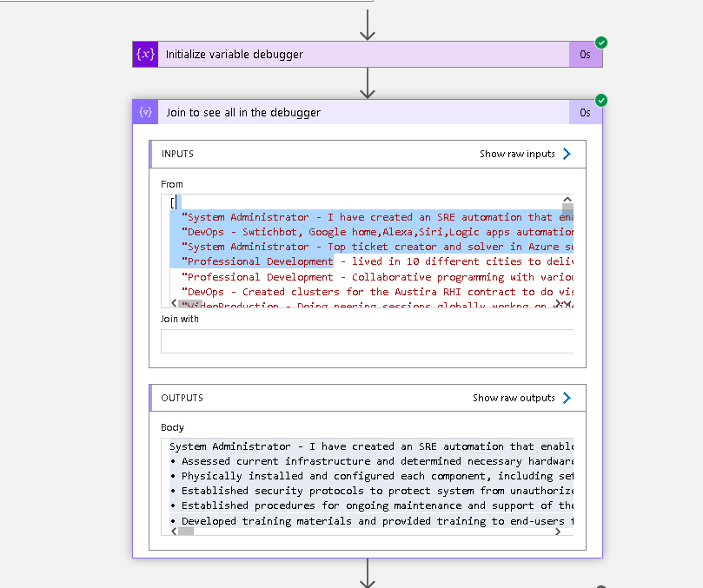Click the up arrow of From box scrollbar
703x588 pixels.
[x=567, y=200]
